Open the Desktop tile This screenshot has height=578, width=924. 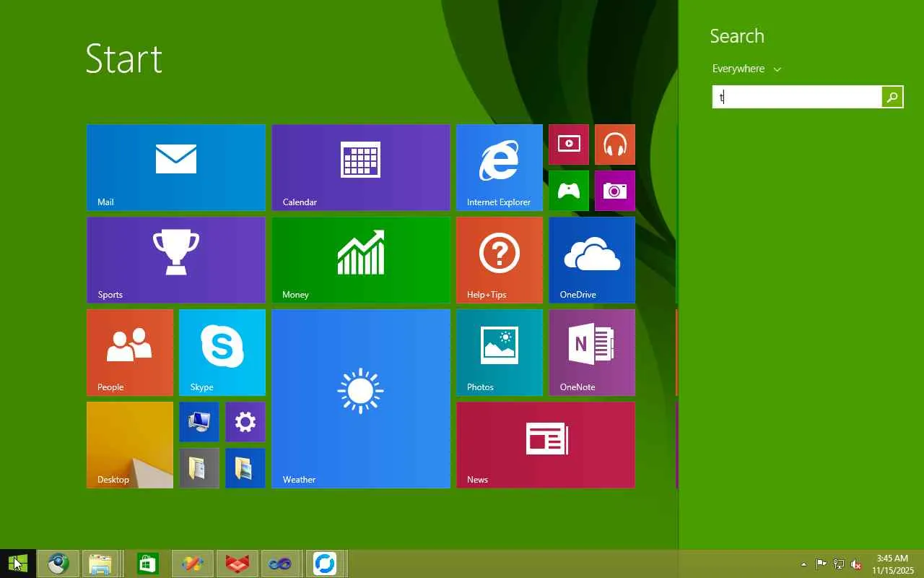pyautogui.click(x=130, y=445)
